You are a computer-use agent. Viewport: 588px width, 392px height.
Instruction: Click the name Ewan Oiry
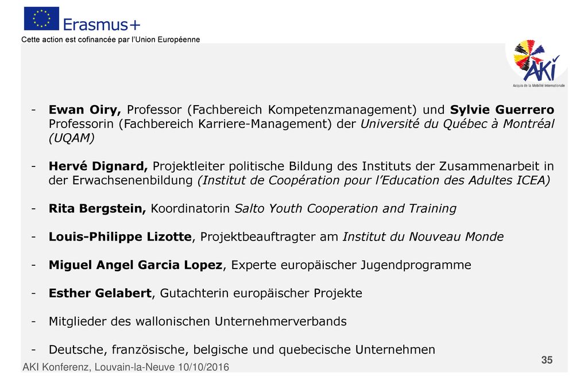(84, 110)
